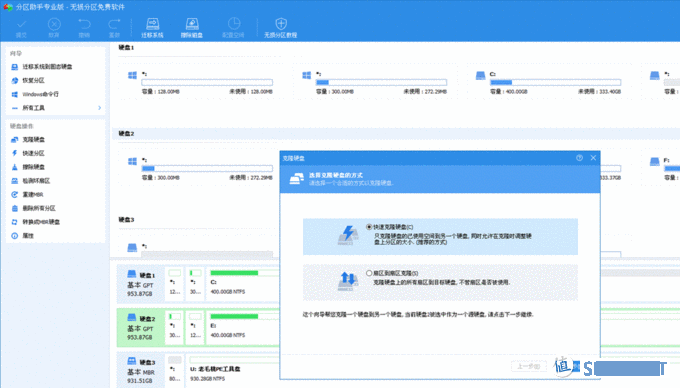This screenshot has width=680, height=388.
Task: Expand the 所有工具 chevron
Action: [x=100, y=108]
